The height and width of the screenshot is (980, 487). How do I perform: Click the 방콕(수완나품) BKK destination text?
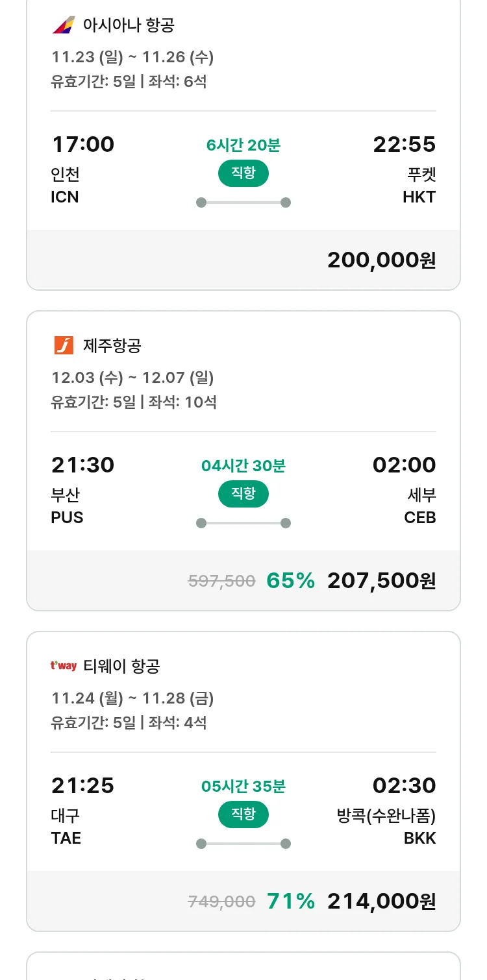(386, 816)
